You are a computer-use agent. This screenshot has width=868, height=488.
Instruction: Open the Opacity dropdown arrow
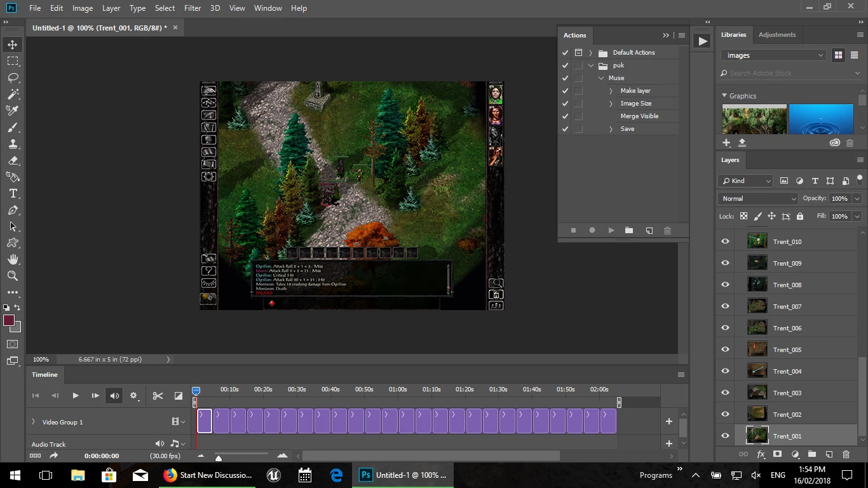(x=857, y=199)
